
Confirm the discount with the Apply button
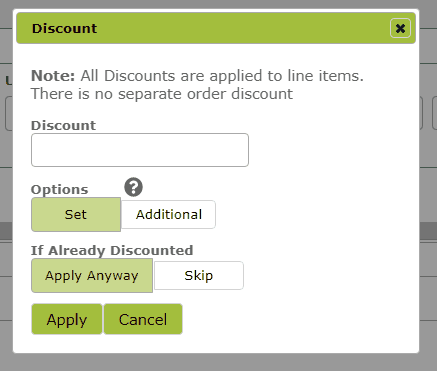click(x=67, y=319)
